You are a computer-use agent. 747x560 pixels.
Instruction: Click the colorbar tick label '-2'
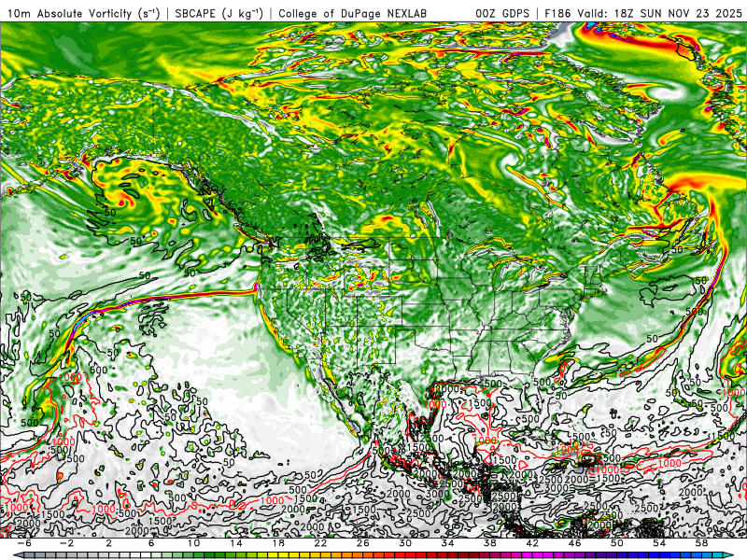pos(66,543)
